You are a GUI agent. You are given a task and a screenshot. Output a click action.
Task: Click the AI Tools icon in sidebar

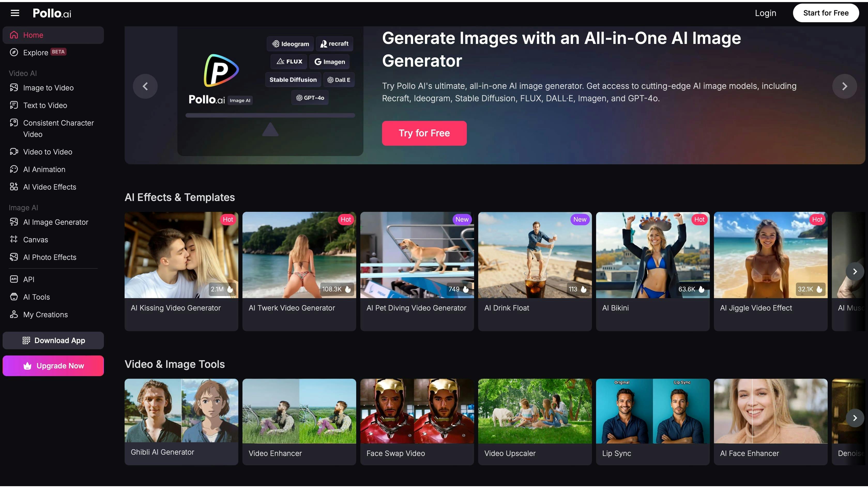tap(14, 297)
